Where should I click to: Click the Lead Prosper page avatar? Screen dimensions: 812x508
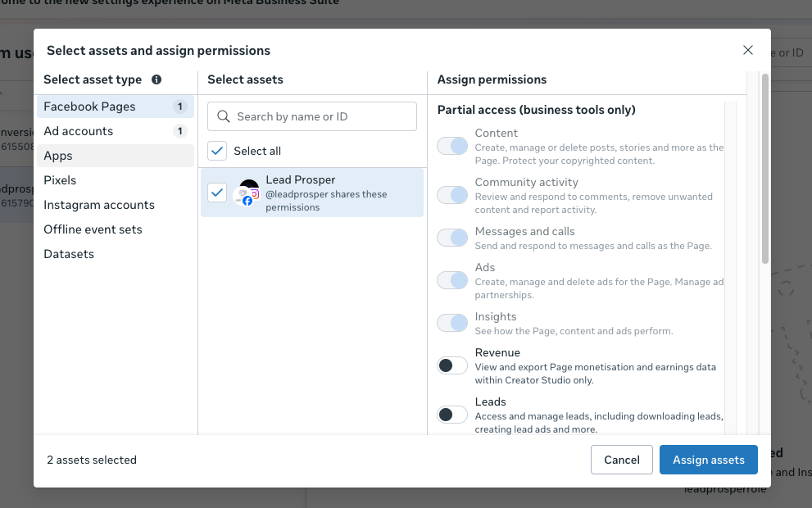tap(248, 193)
